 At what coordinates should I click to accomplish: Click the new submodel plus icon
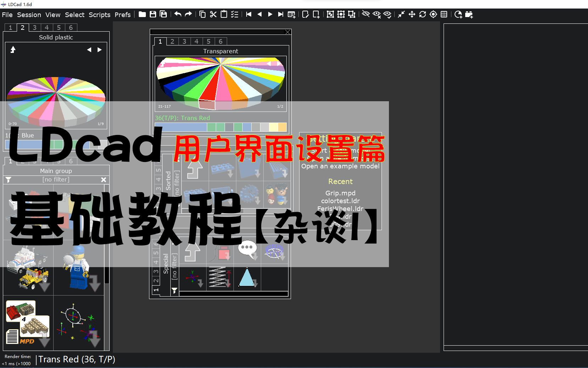(316, 14)
